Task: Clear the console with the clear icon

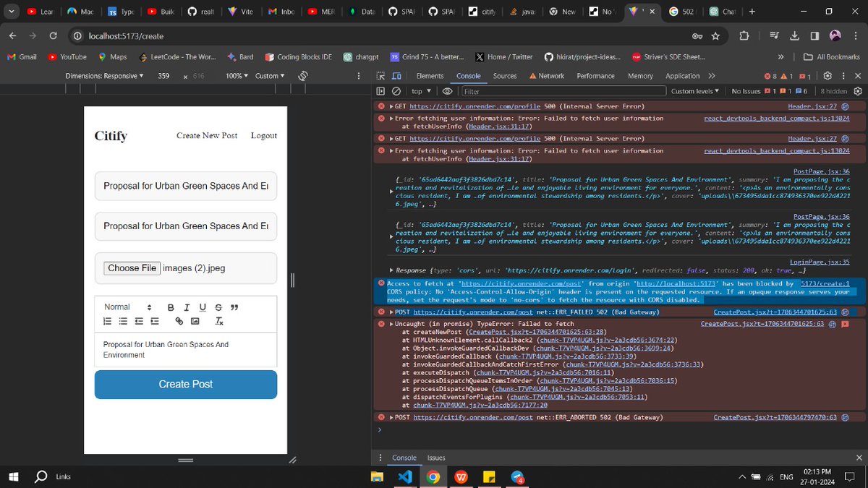Action: pos(396,91)
